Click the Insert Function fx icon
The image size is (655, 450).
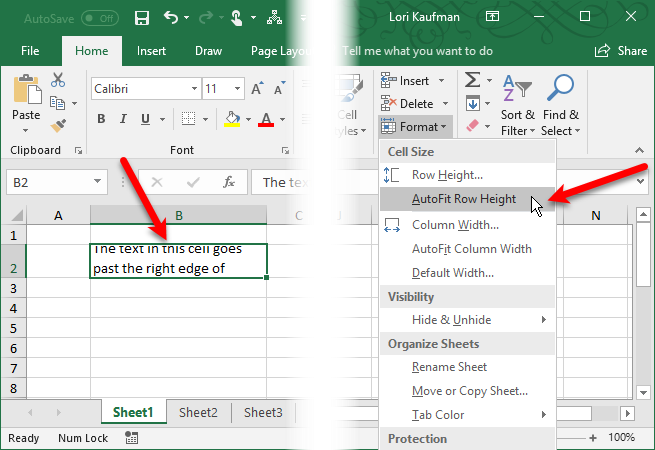229,182
